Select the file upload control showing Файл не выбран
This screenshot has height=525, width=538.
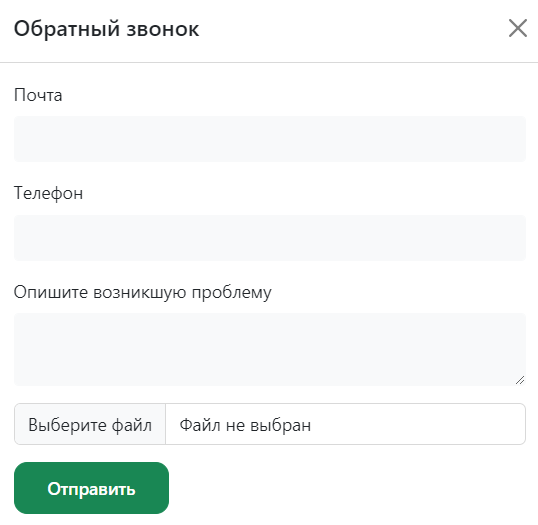(x=270, y=424)
